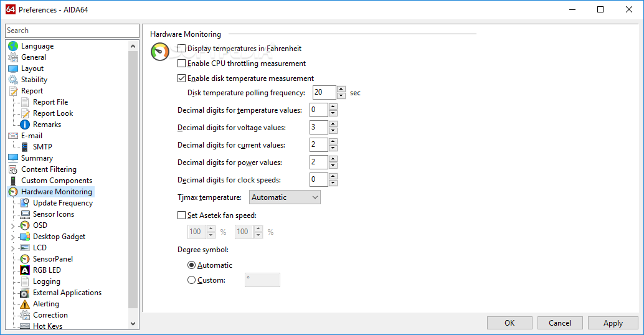Screen dimensions: 644x335
Task: Click the decimal digits for voltage field
Action: pos(319,127)
